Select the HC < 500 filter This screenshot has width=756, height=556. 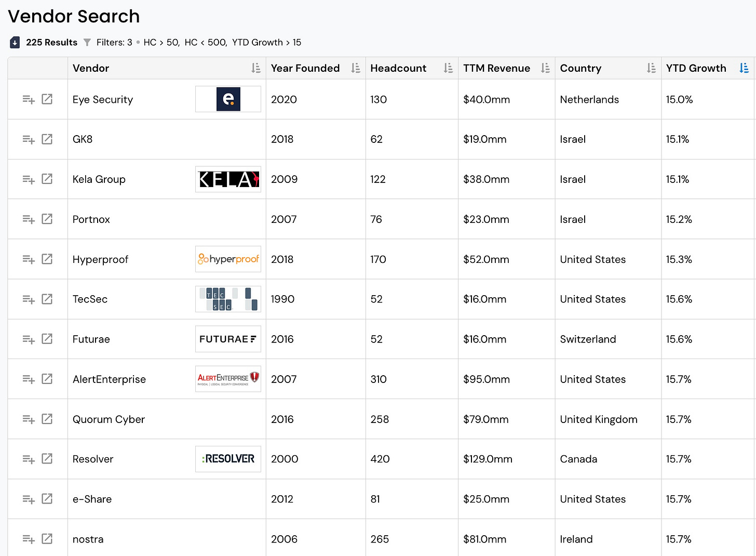(x=206, y=43)
